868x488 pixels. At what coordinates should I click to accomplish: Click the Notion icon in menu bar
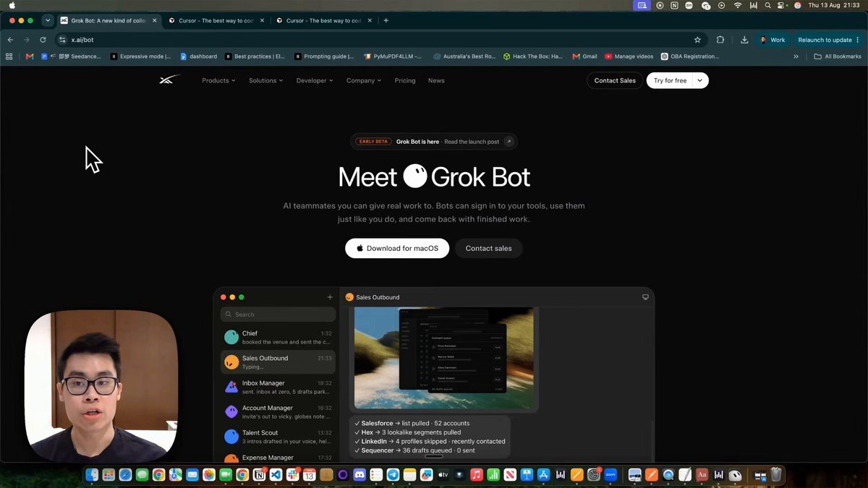click(674, 5)
